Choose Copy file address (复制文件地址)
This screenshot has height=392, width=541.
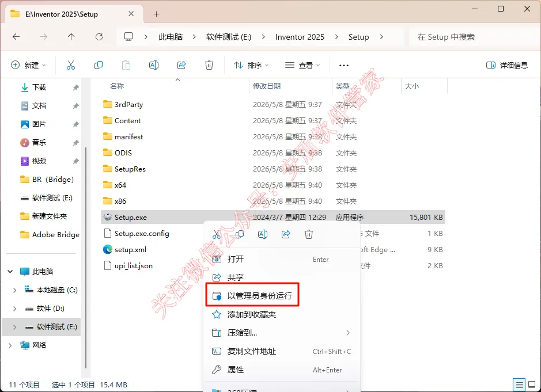(x=282, y=351)
